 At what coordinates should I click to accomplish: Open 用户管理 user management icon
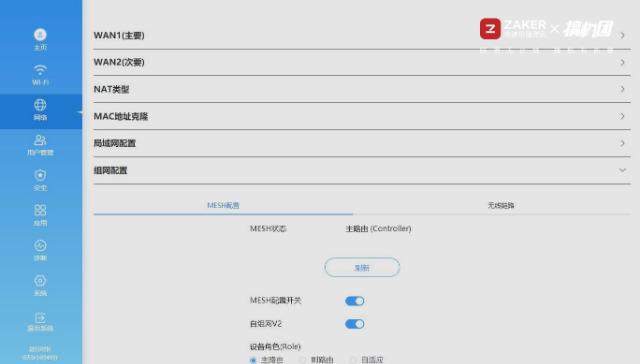click(x=40, y=140)
